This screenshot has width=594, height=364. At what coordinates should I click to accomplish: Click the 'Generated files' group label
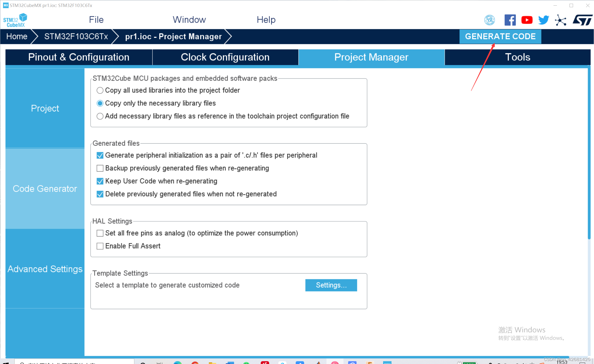coord(116,143)
